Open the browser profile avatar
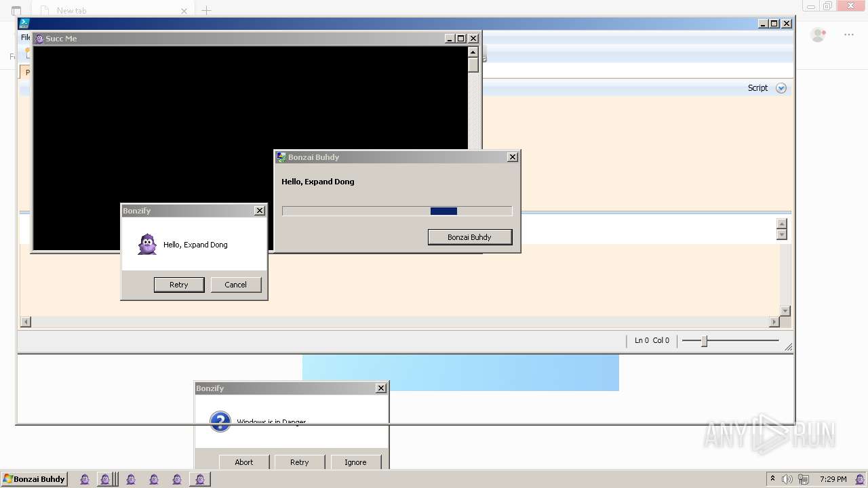The width and height of the screenshot is (868, 488). click(818, 35)
